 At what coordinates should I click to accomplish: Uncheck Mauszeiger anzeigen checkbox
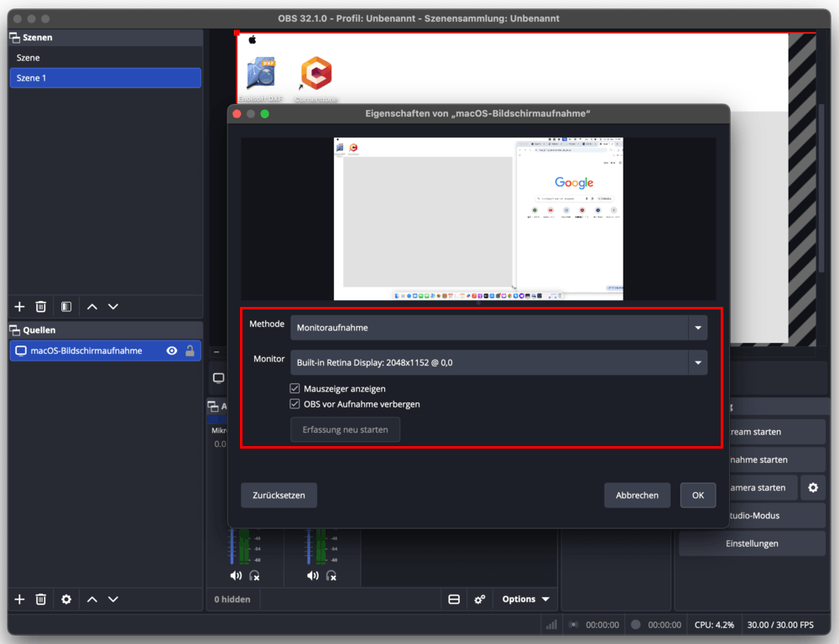pos(294,389)
